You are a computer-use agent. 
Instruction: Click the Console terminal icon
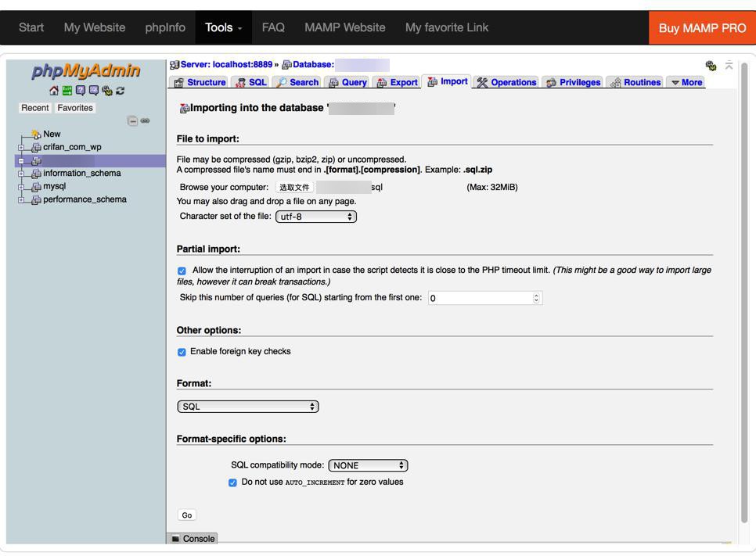(x=175, y=539)
